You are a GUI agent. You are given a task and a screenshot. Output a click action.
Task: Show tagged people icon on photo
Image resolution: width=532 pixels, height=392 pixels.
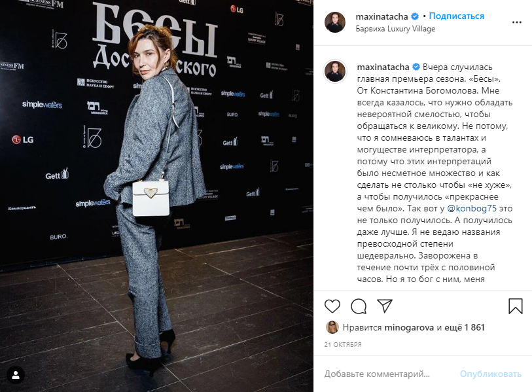pyautogui.click(x=16, y=376)
